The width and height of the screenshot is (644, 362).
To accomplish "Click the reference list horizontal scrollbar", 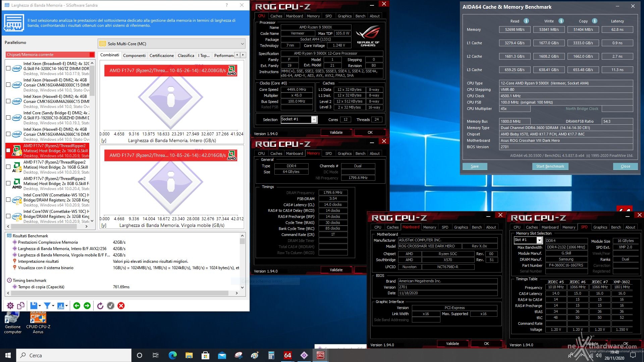I will point(47,227).
